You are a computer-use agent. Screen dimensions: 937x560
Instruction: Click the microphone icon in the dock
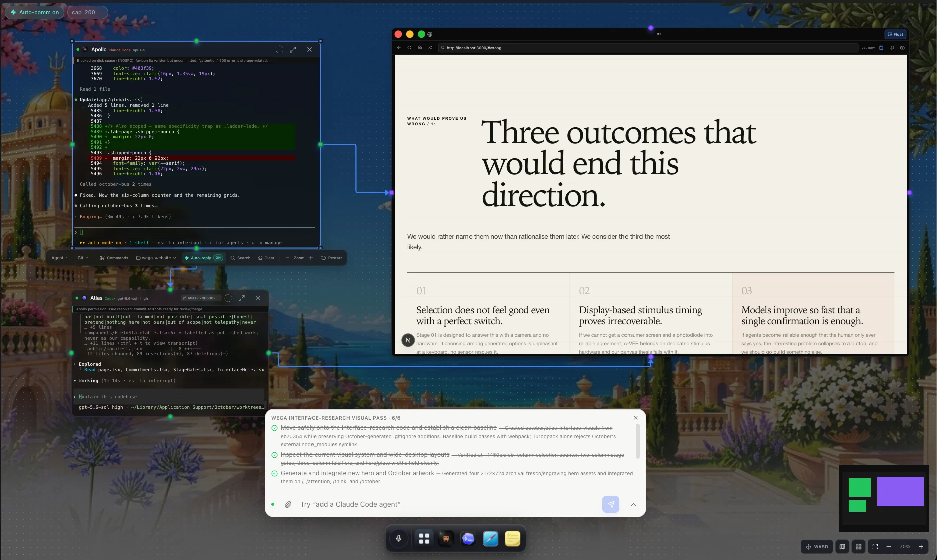(x=399, y=538)
